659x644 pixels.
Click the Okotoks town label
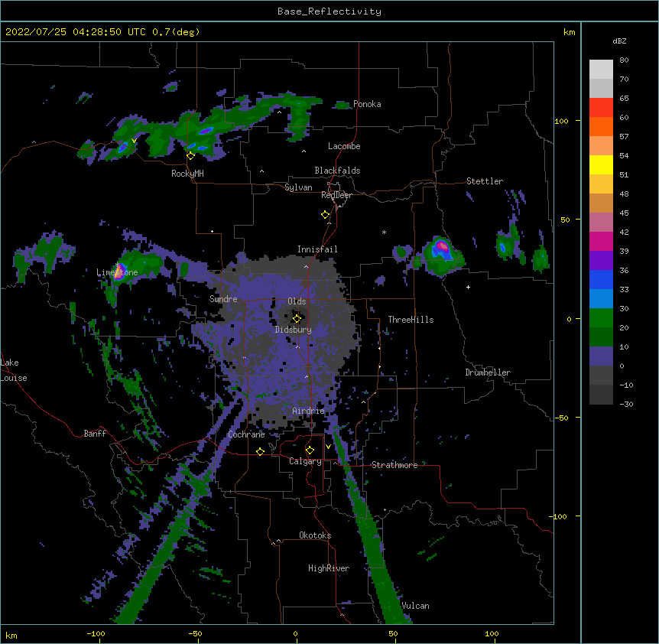pos(315,535)
